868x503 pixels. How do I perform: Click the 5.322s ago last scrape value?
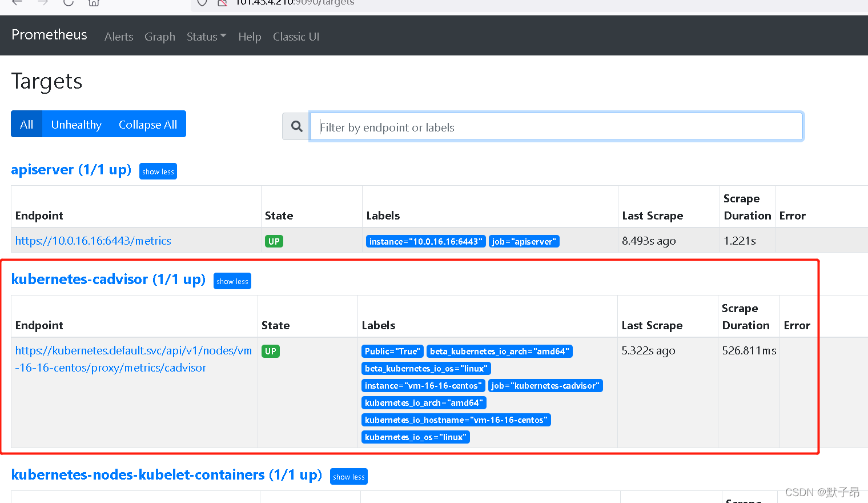[648, 350]
